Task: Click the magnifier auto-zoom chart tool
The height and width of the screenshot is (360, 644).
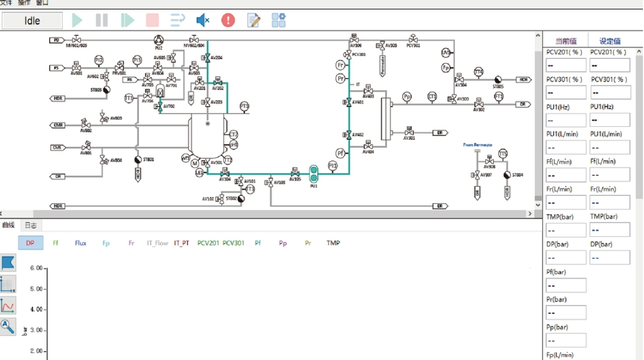Action: point(8,326)
